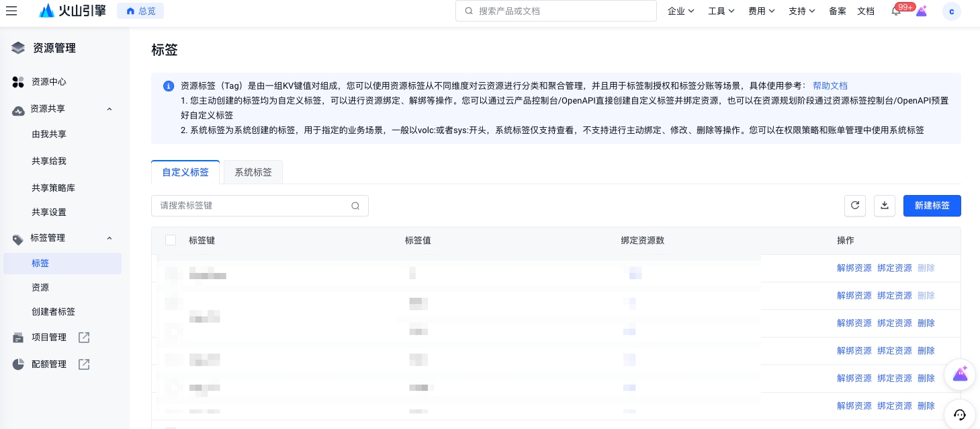Click the 资源管理 sidebar title
980x429 pixels.
[54, 48]
